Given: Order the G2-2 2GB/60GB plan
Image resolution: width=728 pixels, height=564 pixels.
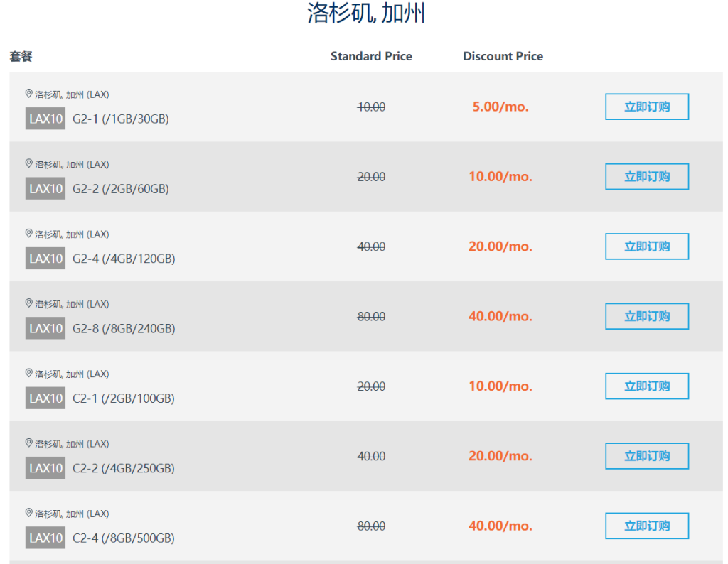Looking at the screenshot, I should click(x=646, y=176).
